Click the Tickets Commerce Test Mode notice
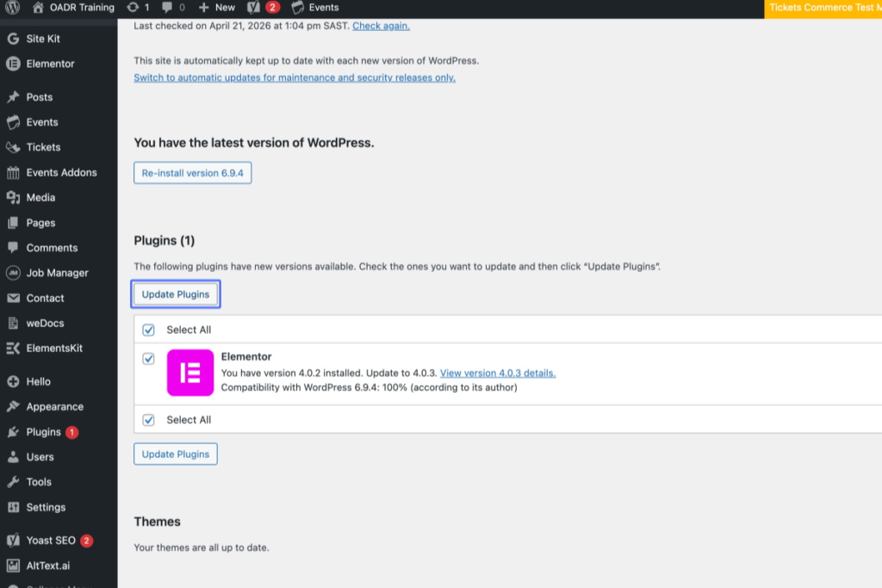The height and width of the screenshot is (588, 882). pos(823,8)
